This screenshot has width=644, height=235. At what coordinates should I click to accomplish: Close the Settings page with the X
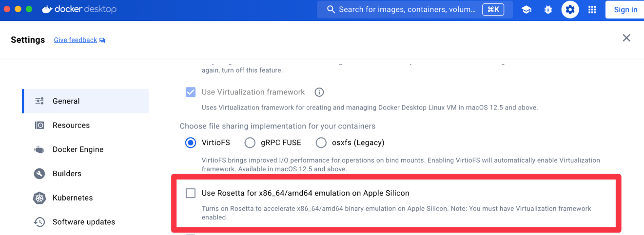point(626,38)
